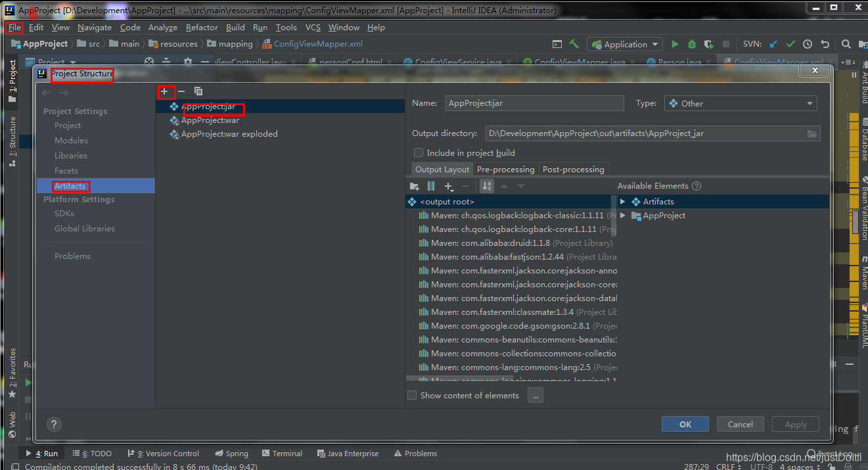868x470 pixels.
Task: Click the Cancel button
Action: pos(741,424)
